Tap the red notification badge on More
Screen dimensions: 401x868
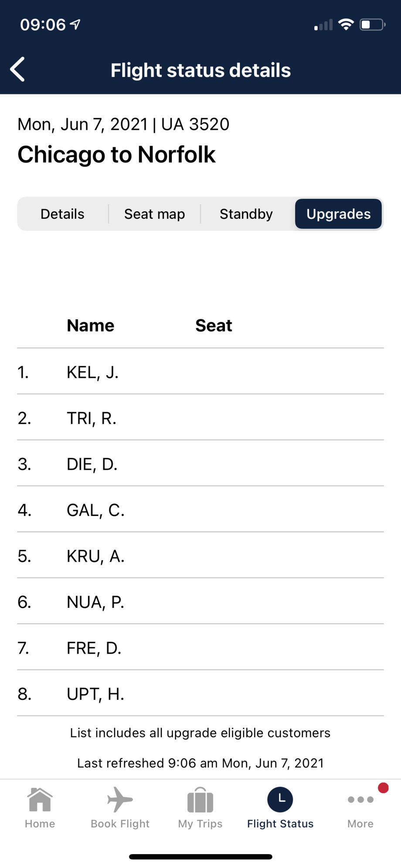click(x=383, y=788)
